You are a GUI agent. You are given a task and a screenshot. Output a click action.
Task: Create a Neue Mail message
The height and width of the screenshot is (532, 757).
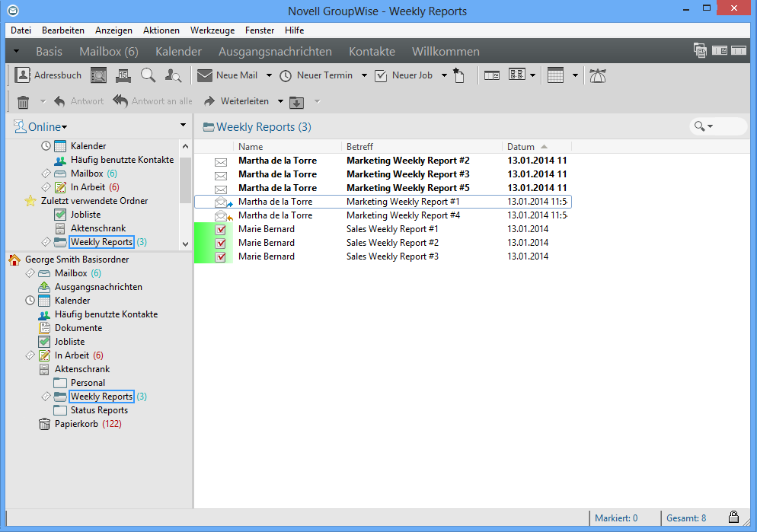[x=228, y=75]
